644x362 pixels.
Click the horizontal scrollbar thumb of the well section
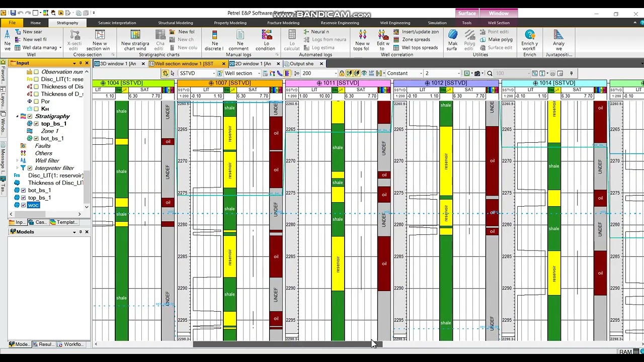(287, 344)
